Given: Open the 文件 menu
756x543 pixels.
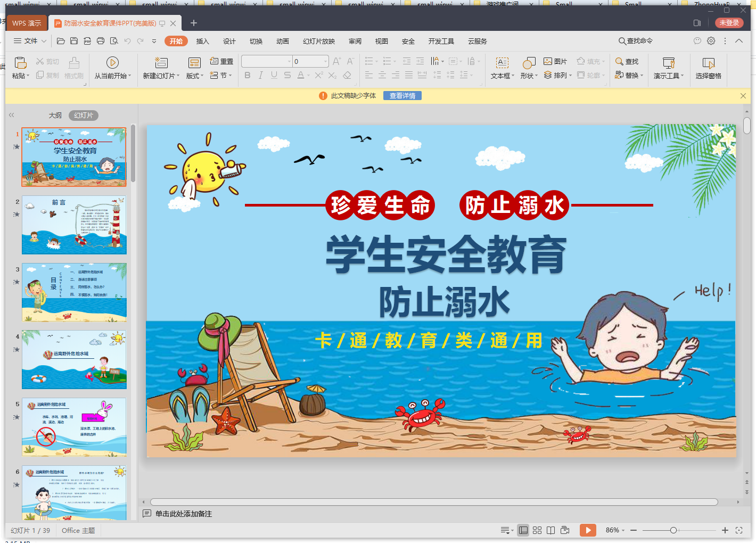Looking at the screenshot, I should [x=29, y=40].
